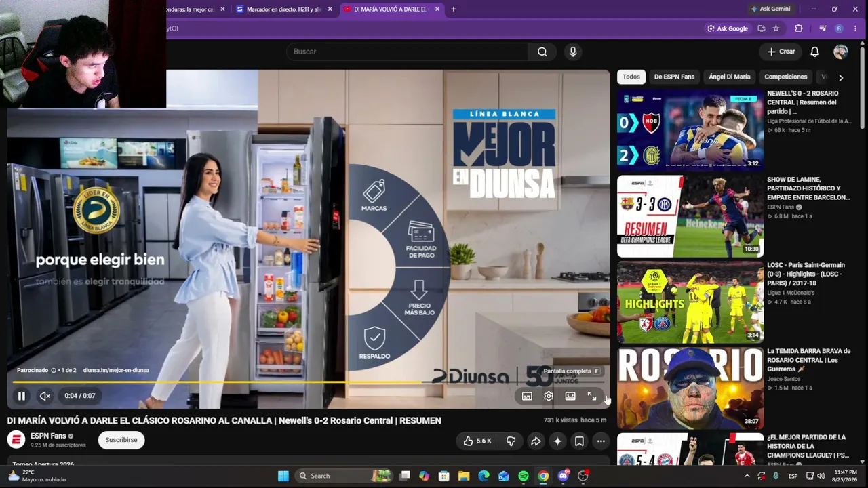Open the 'ROSARIO' barra brava thumbnail
This screenshot has width=868, height=488.
[690, 388]
